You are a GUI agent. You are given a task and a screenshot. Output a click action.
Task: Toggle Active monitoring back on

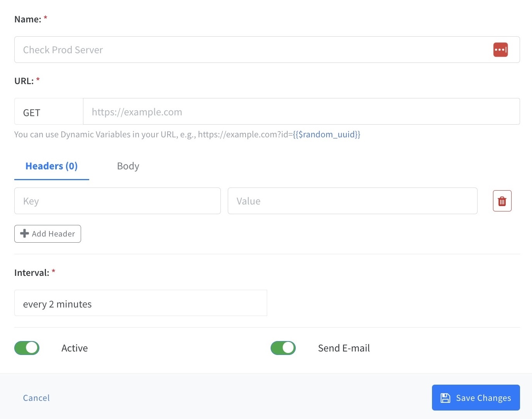pyautogui.click(x=26, y=348)
